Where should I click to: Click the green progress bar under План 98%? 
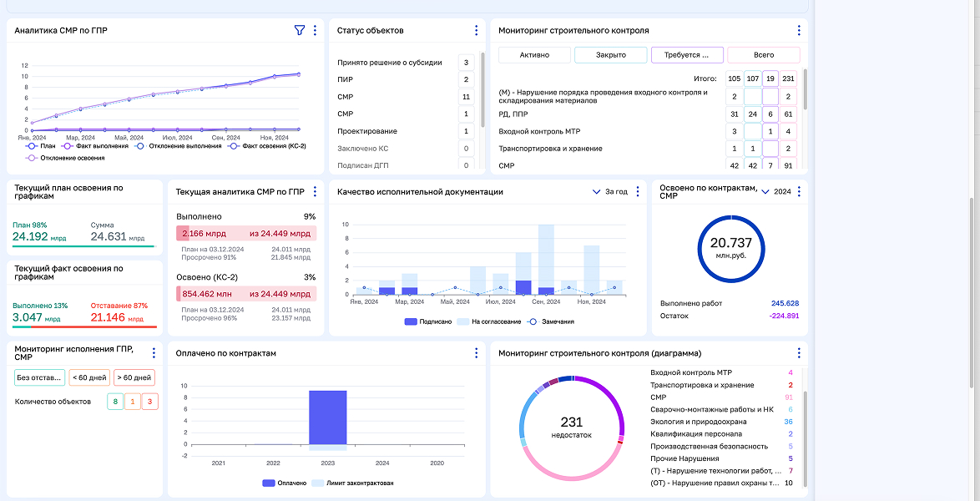click(x=83, y=246)
